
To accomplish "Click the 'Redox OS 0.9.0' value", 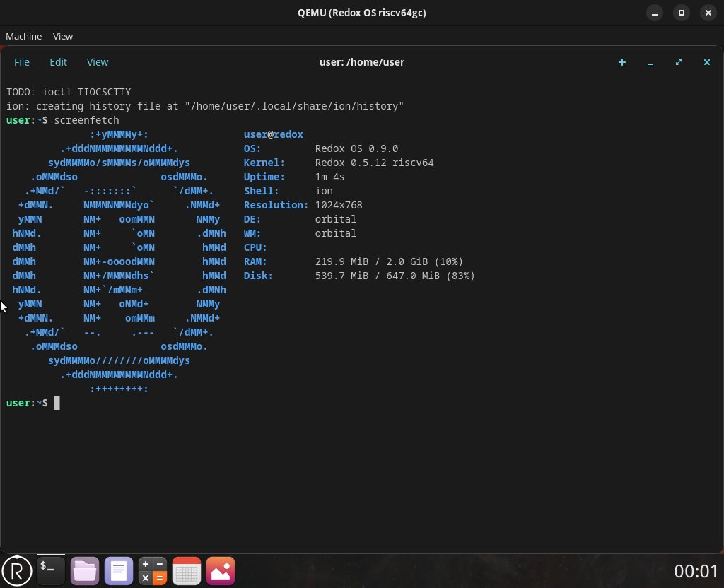I will (x=356, y=148).
